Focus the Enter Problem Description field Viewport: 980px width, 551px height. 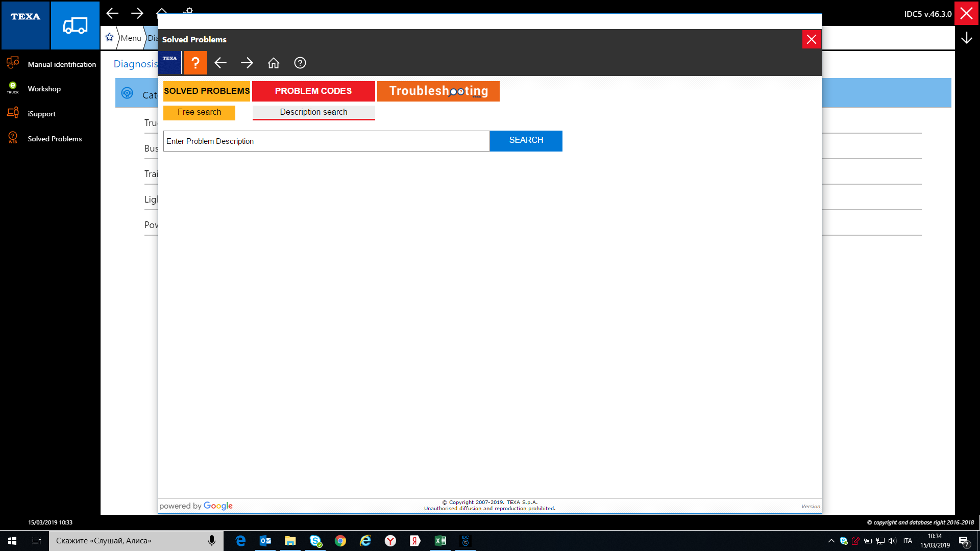click(x=326, y=141)
